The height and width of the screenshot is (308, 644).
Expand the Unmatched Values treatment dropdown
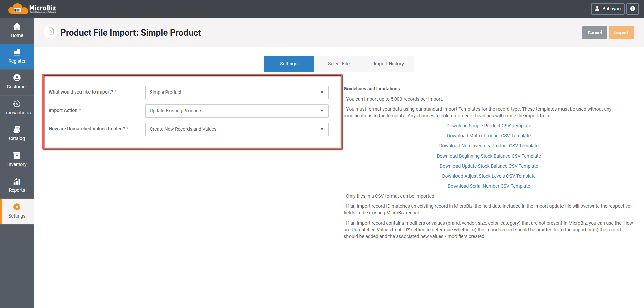click(x=237, y=129)
